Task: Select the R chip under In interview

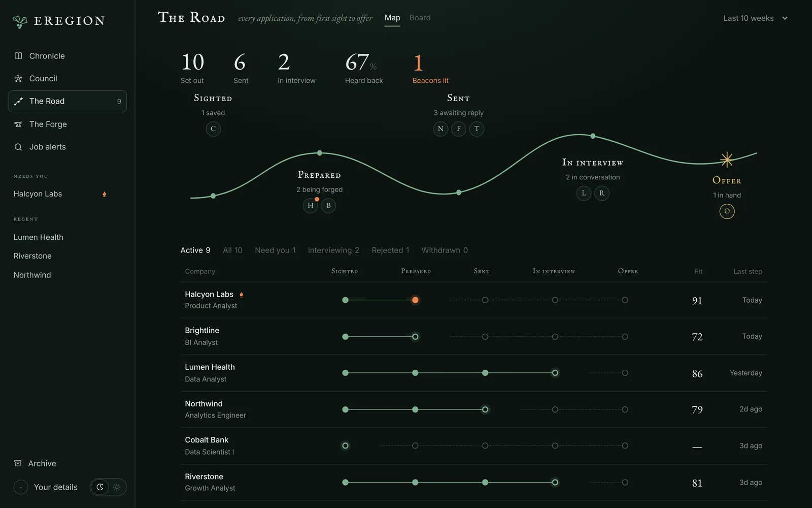Action: coord(602,193)
